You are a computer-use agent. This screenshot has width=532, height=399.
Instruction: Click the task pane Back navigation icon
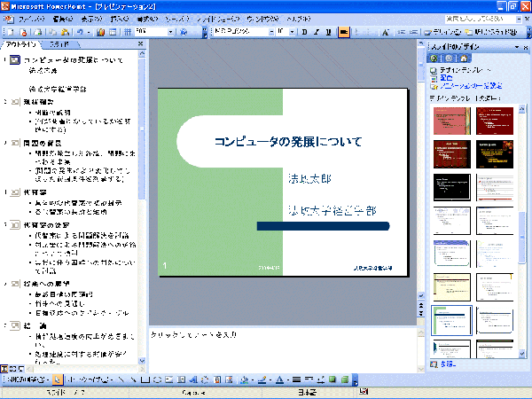point(434,59)
